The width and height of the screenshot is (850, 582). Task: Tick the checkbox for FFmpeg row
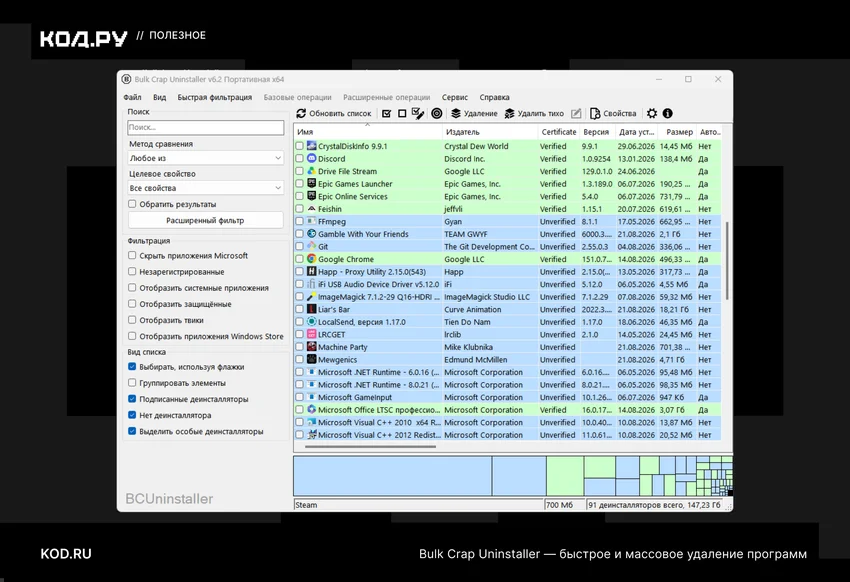pos(299,221)
